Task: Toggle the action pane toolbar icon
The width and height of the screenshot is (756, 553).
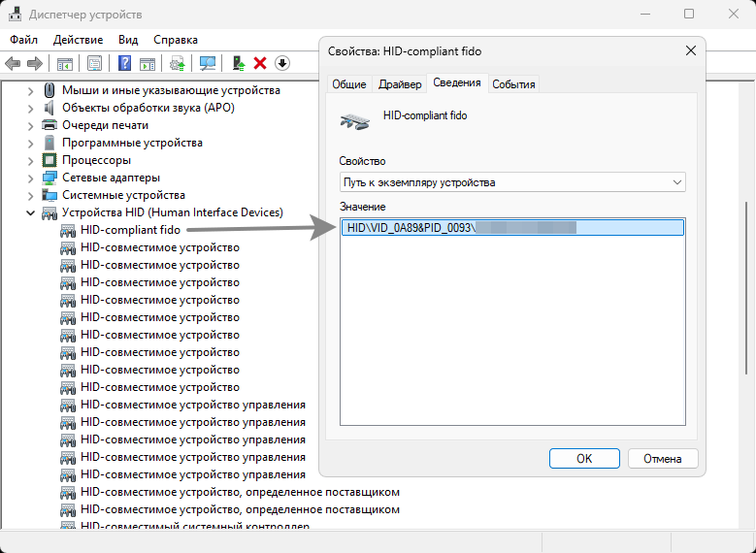Action: pyautogui.click(x=148, y=63)
